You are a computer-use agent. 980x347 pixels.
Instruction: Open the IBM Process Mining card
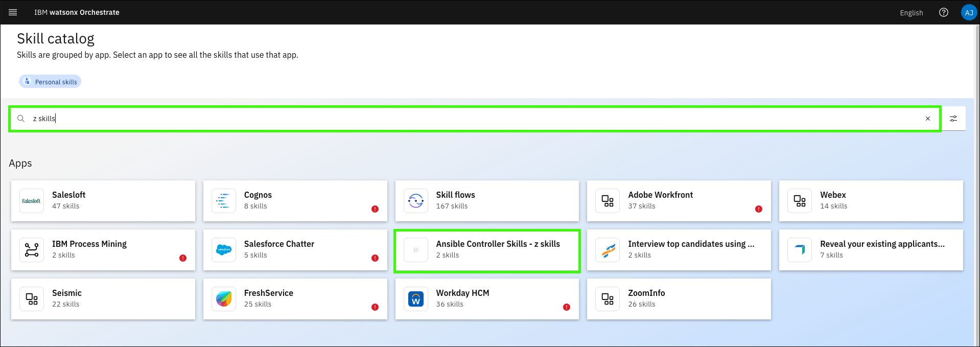(x=103, y=250)
